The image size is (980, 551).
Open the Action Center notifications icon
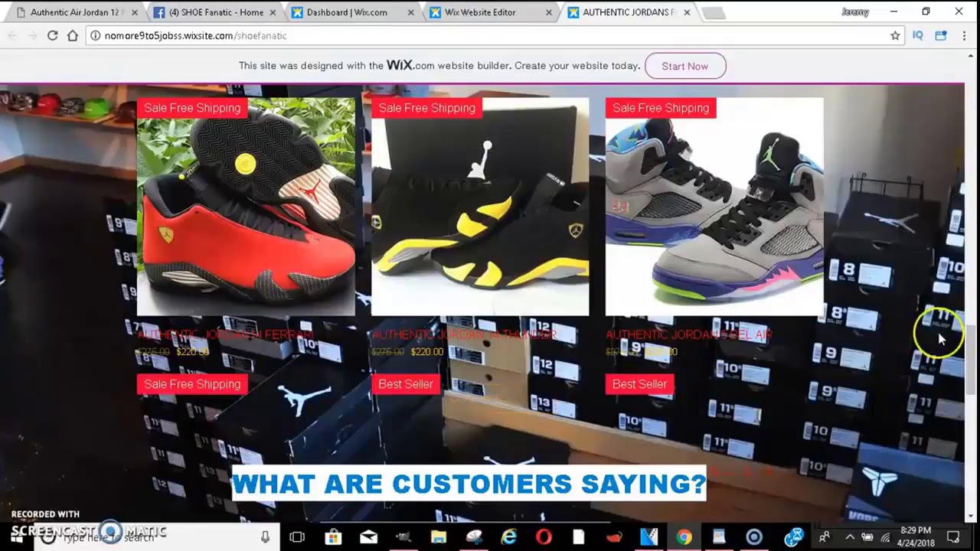[953, 537]
